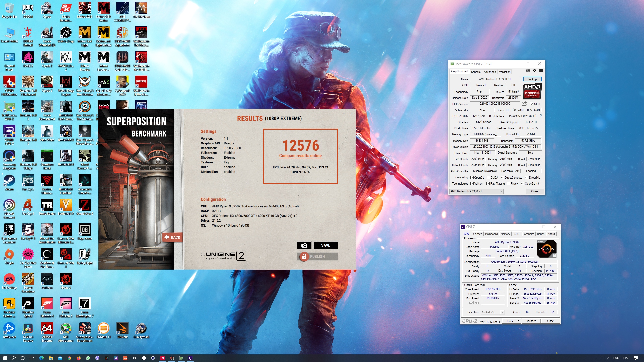
Task: Click the AMD Radeon logo in GPU-Z
Action: pos(532,91)
